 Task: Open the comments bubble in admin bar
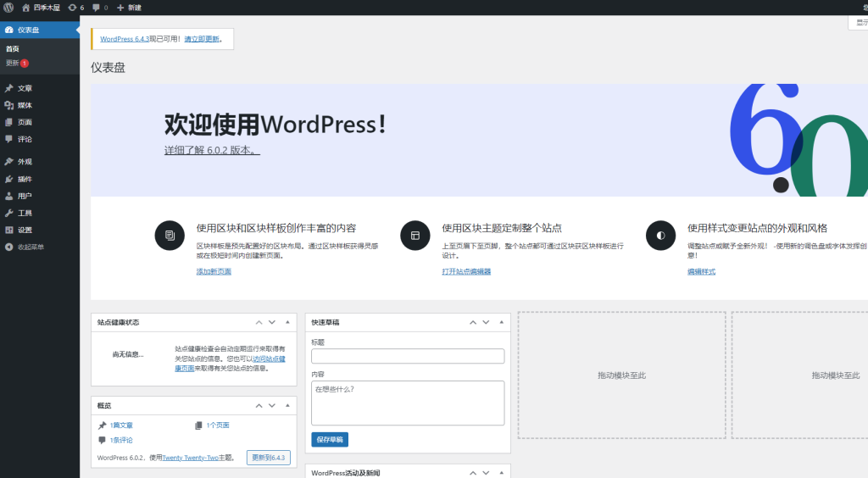coord(99,8)
